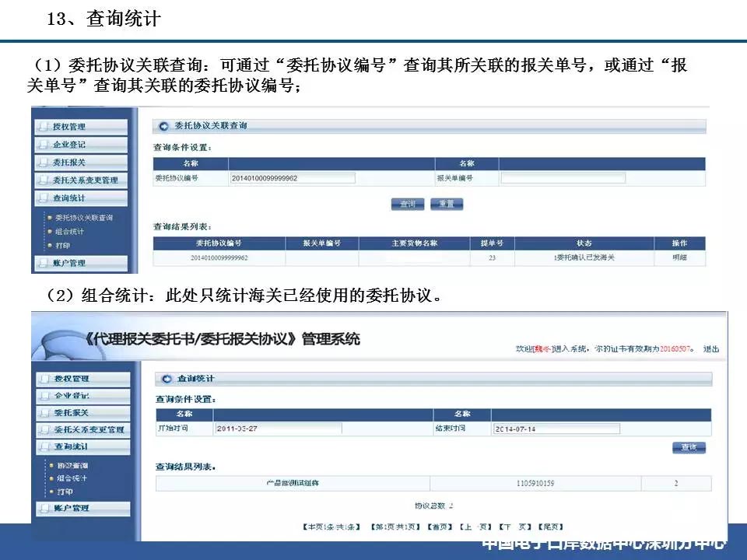Click the 查询 button next to 重置
Screen dimensions: 747x560
pos(408,205)
